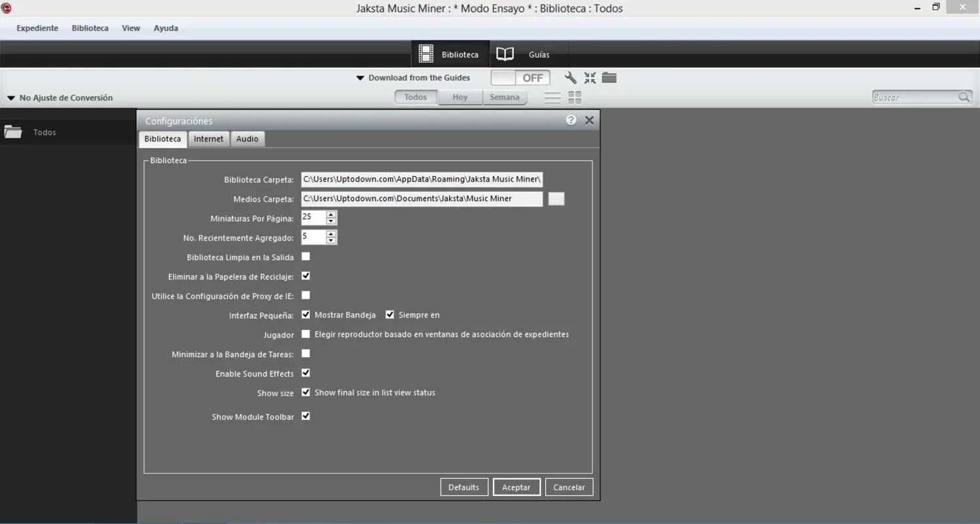Filter library by Todos
The image size is (980, 524).
point(416,97)
